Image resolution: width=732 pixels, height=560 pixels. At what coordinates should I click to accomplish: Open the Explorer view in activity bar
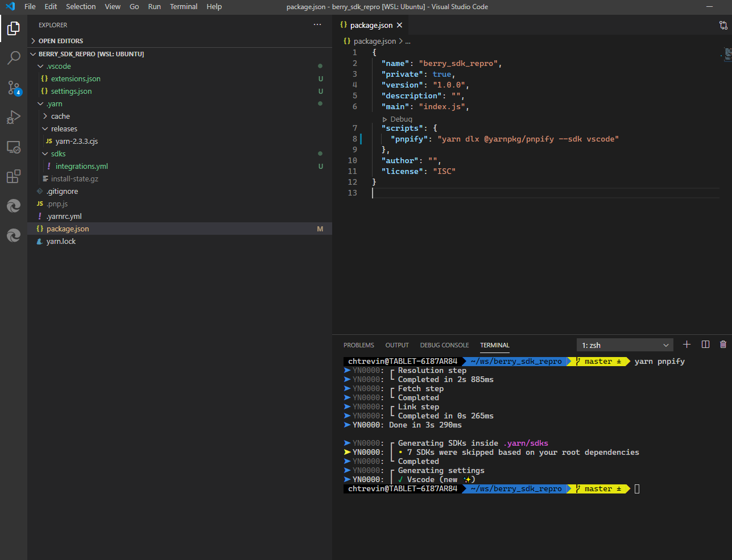tap(14, 28)
